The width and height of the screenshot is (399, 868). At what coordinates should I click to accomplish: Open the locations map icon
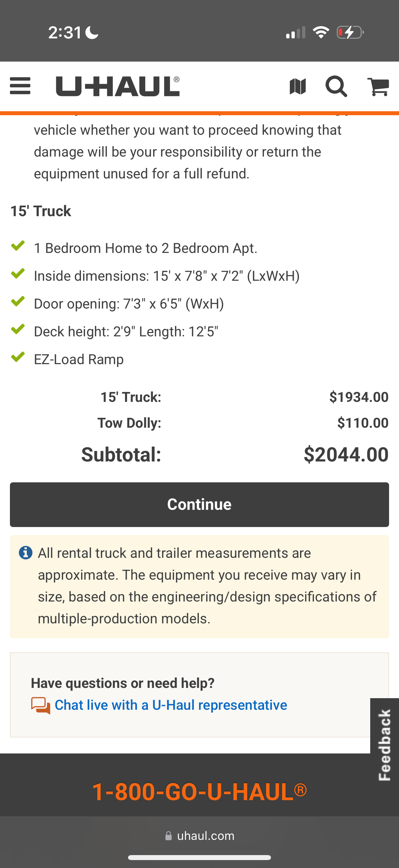pyautogui.click(x=298, y=86)
